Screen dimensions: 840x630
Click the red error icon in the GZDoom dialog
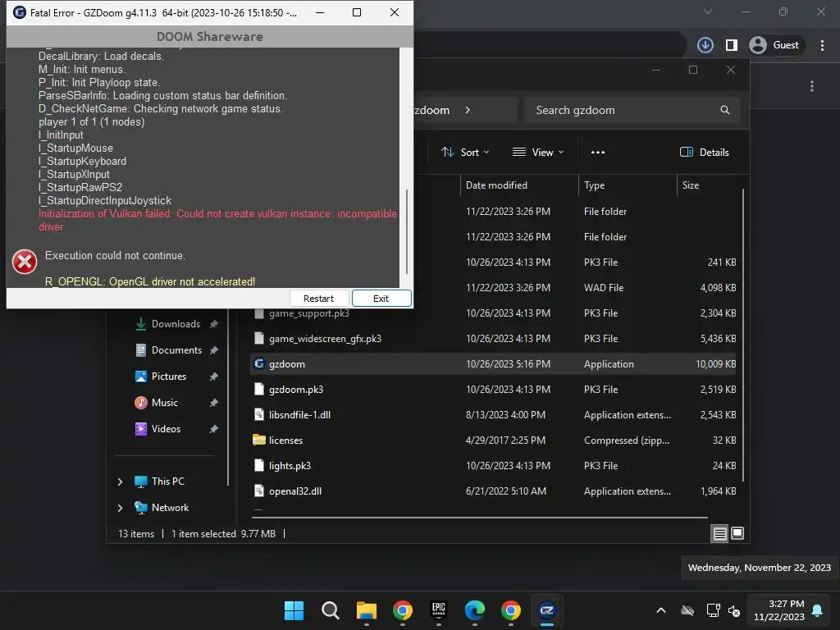coord(25,262)
